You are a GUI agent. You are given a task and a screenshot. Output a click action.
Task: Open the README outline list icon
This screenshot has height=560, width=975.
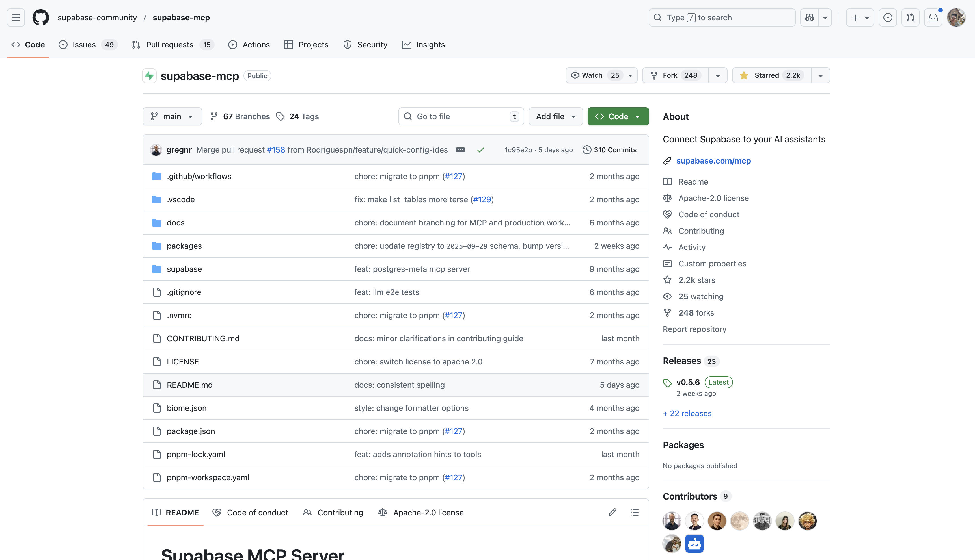pyautogui.click(x=634, y=512)
